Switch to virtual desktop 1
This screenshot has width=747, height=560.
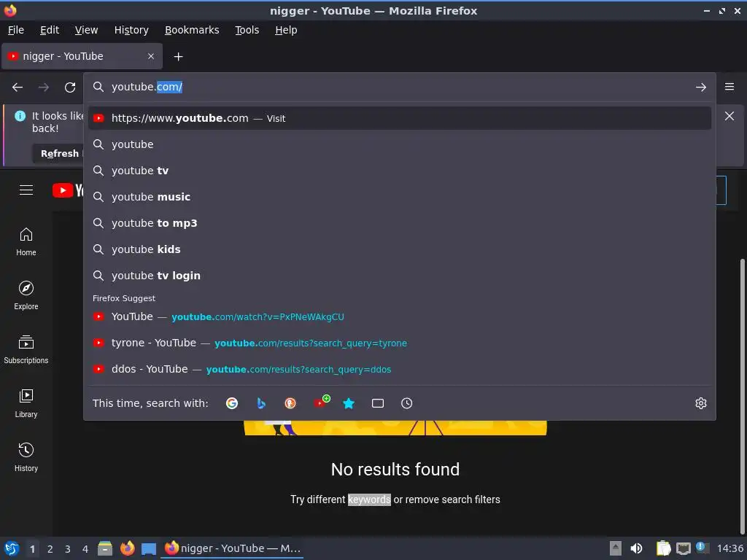coord(32,549)
